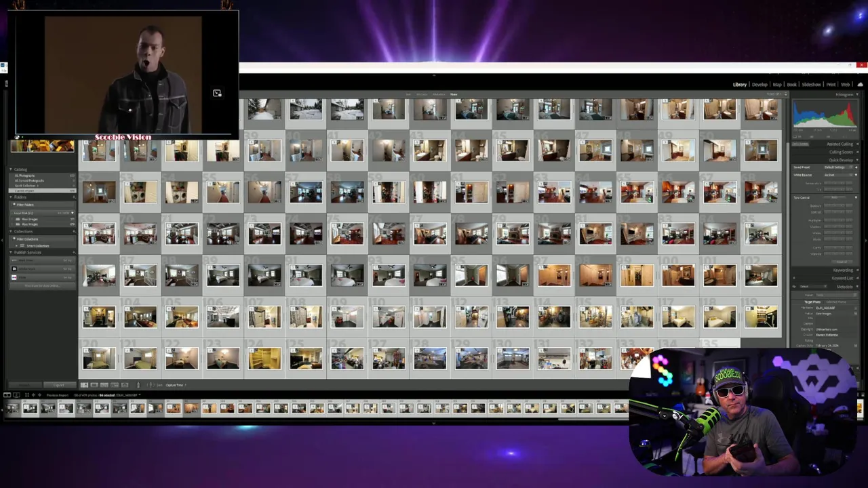The height and width of the screenshot is (488, 868).
Task: Open the Print module
Action: point(831,85)
